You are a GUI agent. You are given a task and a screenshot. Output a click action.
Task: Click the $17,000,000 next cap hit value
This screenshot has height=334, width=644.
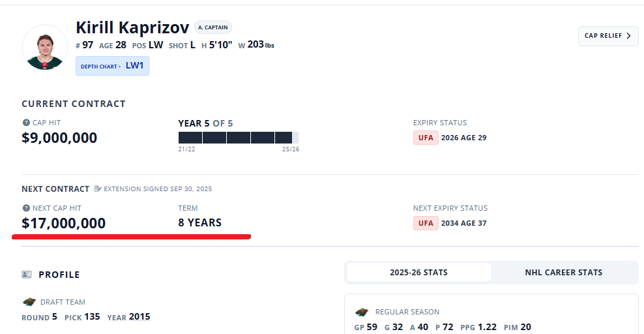pyautogui.click(x=64, y=223)
